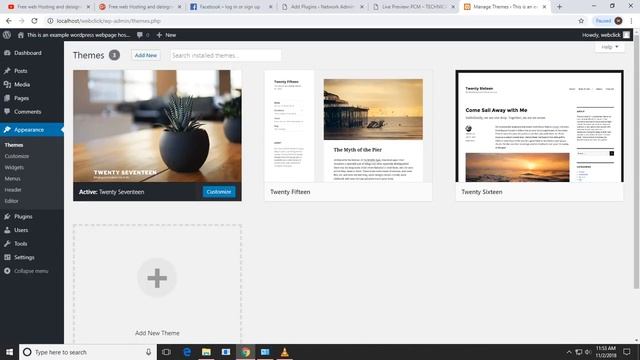Open the Header submenu link
The width and height of the screenshot is (640, 360).
13,190
